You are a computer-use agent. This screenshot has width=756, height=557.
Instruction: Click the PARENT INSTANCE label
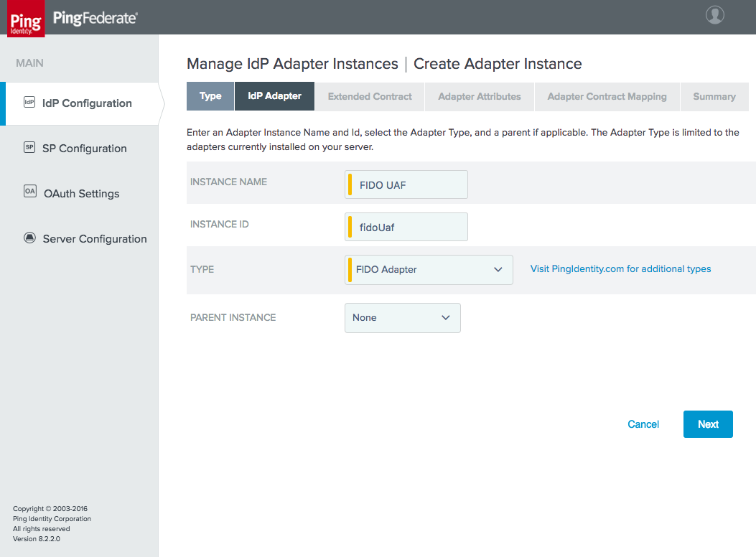pos(233,317)
